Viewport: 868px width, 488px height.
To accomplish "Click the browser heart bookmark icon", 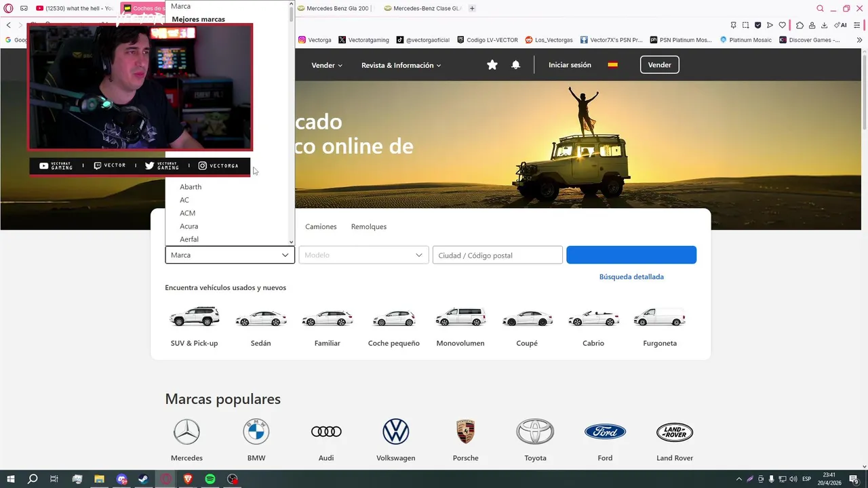I will 782,25.
